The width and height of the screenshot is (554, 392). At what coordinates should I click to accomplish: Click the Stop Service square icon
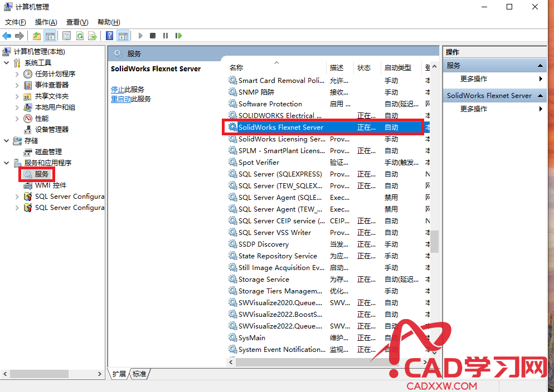pos(153,36)
